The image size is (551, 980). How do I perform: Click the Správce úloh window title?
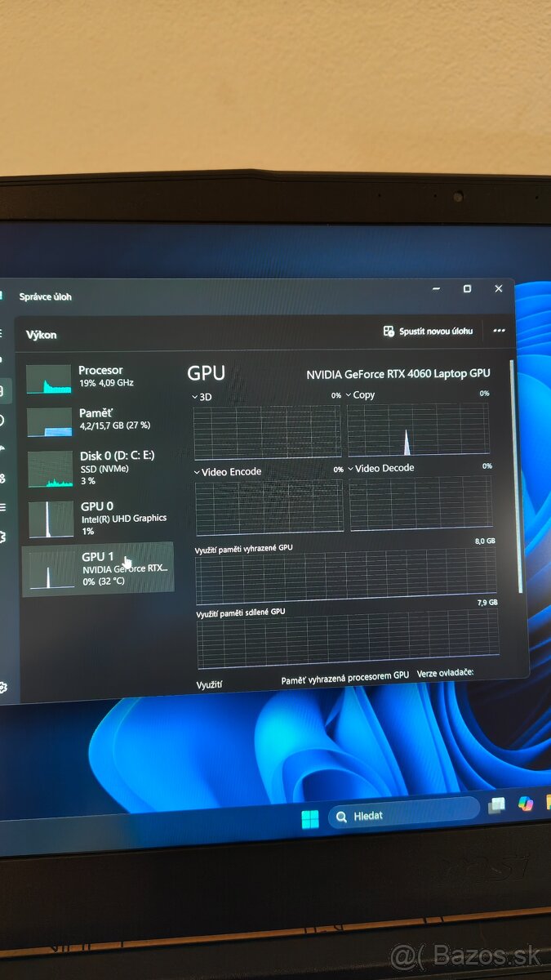coord(46,296)
